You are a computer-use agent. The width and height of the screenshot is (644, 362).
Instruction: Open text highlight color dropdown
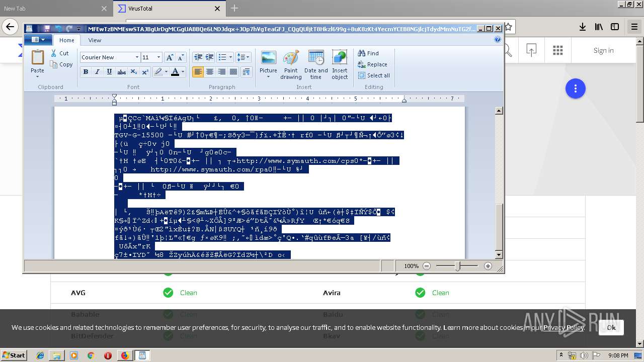(166, 72)
